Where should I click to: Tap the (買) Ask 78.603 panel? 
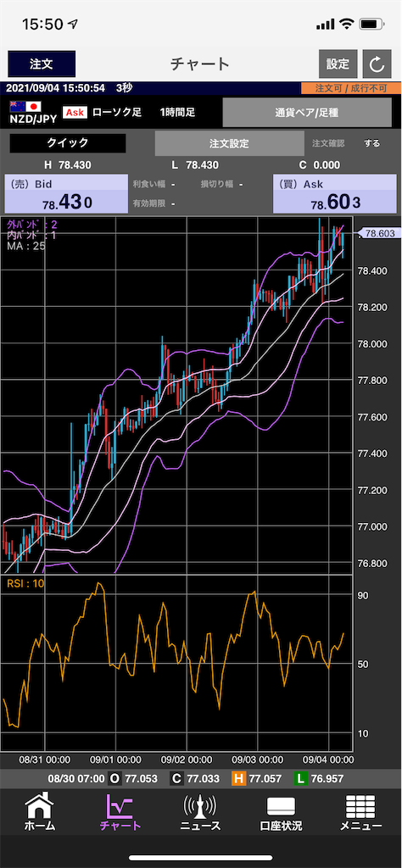(x=335, y=193)
